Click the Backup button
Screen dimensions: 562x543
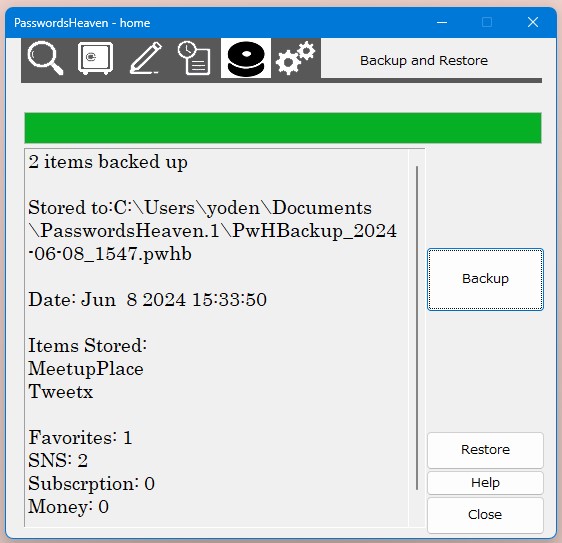(485, 279)
